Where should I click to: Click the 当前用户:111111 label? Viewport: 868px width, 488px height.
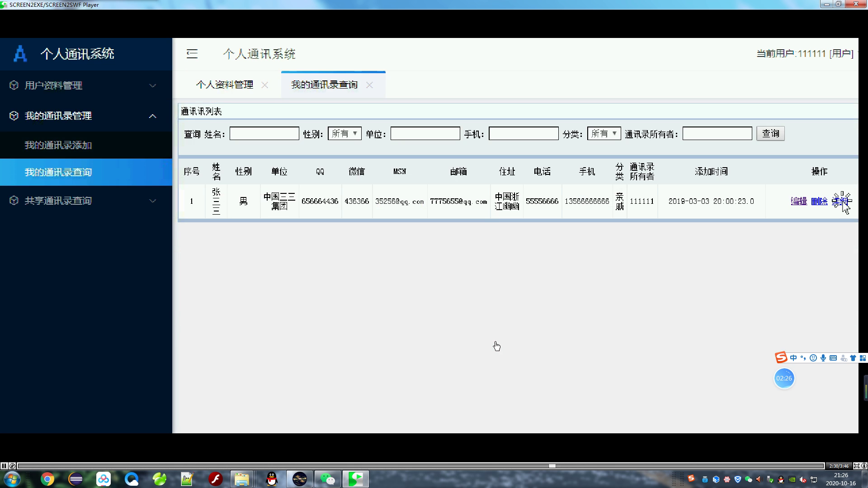[x=805, y=54]
